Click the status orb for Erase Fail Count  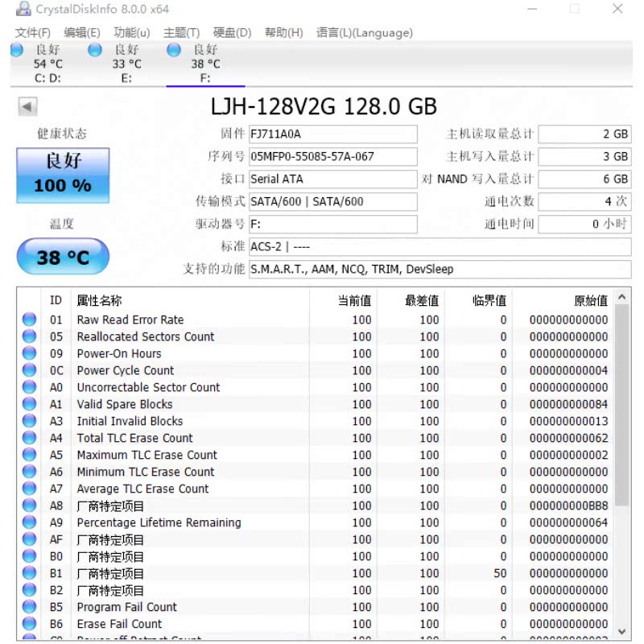pos(29,623)
